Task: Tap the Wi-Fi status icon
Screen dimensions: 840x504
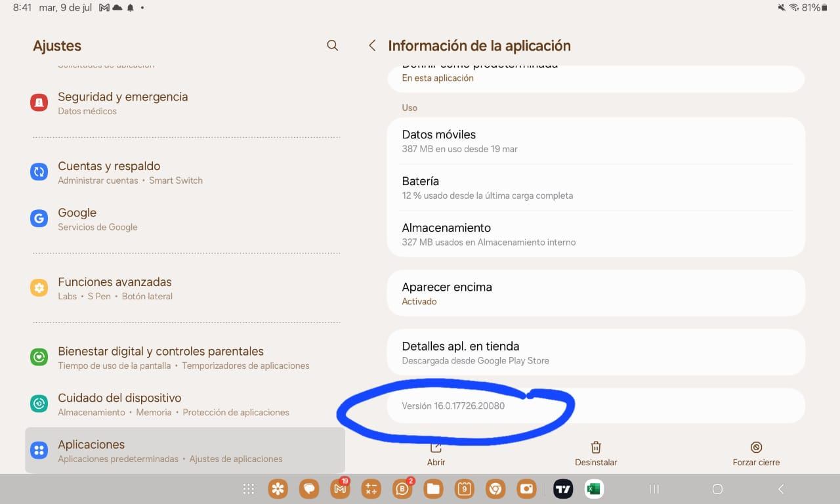Action: 794,8
